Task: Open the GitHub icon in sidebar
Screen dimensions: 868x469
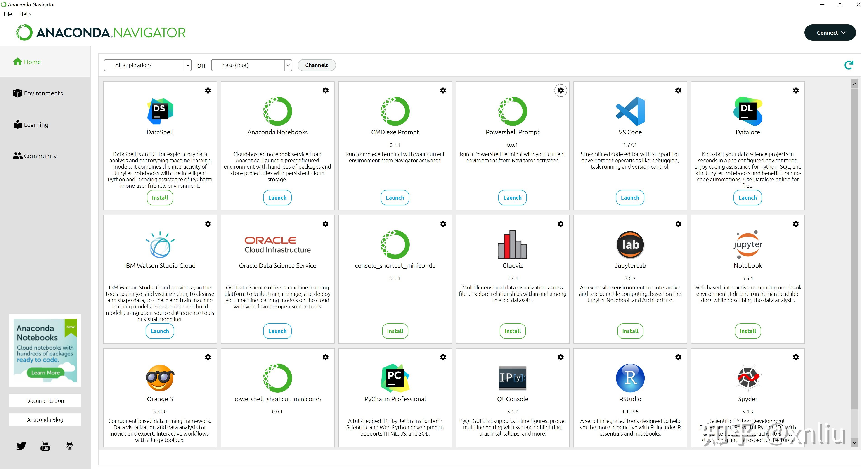Action: click(x=69, y=446)
